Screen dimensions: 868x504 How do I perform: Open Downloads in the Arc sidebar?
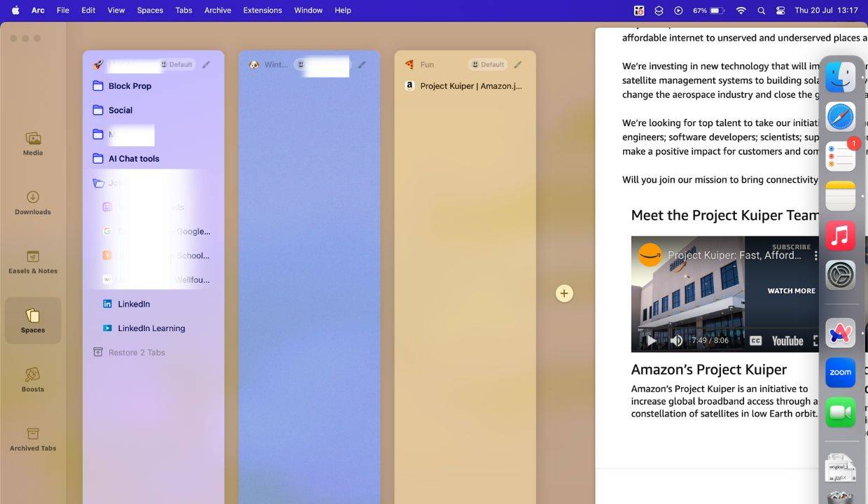32,202
